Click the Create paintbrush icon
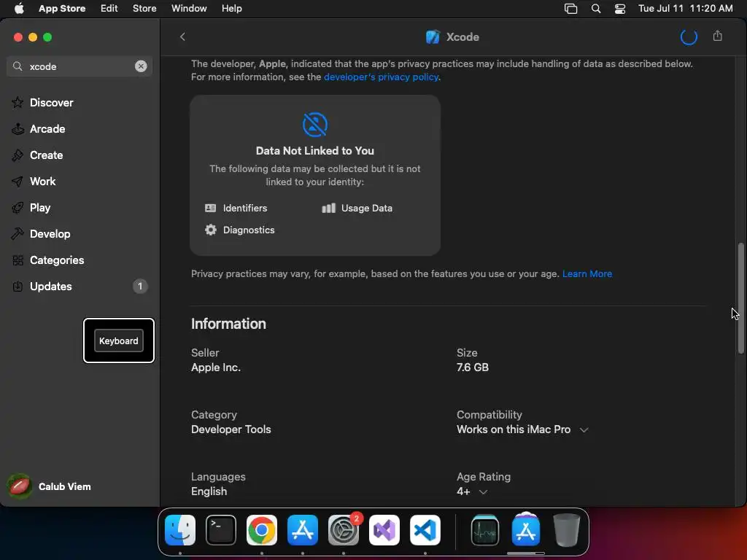 tap(18, 155)
